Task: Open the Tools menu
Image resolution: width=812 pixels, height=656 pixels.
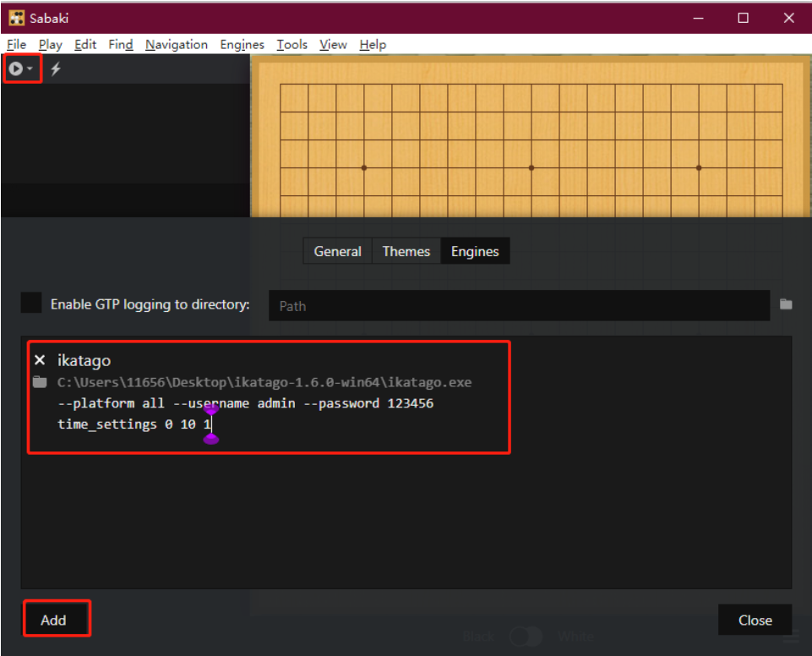Action: [292, 45]
